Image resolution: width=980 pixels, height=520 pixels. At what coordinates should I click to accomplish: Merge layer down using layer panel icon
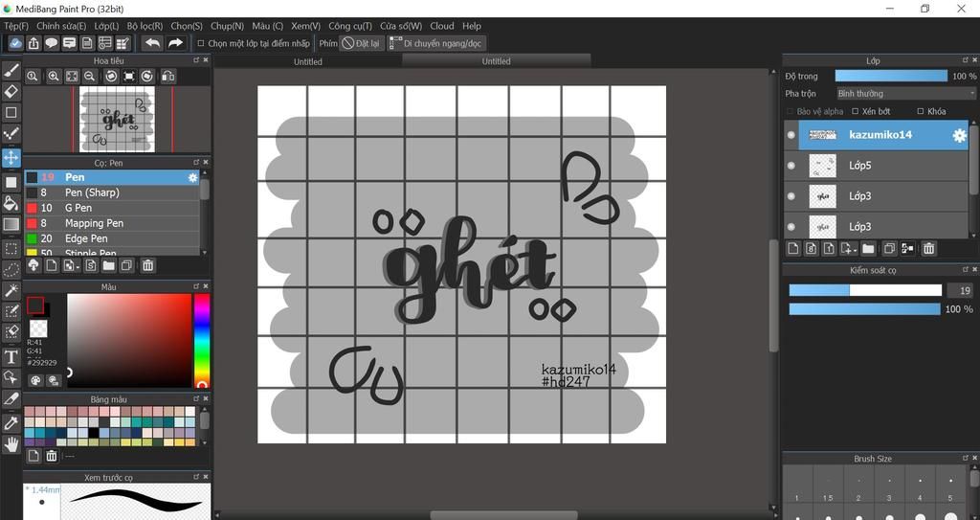907,248
